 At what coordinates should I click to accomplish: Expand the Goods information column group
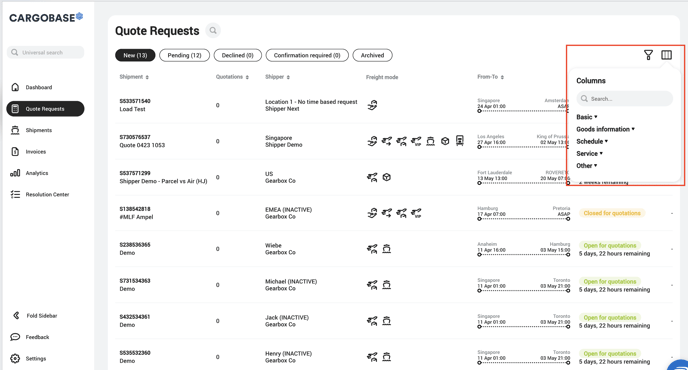pos(606,129)
